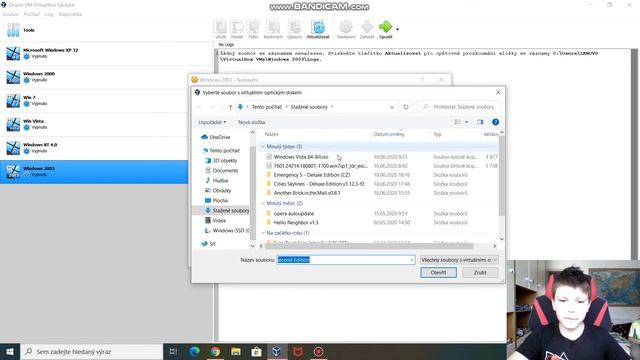The width and height of the screenshot is (640, 360).
Task: Click the blue help question mark icon
Action: (496, 122)
